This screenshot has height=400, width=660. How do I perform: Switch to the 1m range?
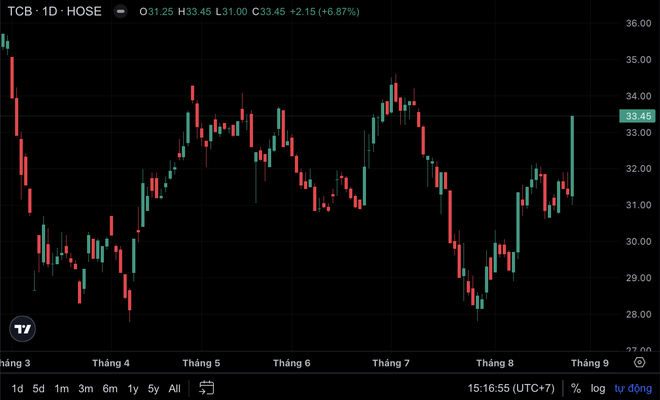pos(61,388)
